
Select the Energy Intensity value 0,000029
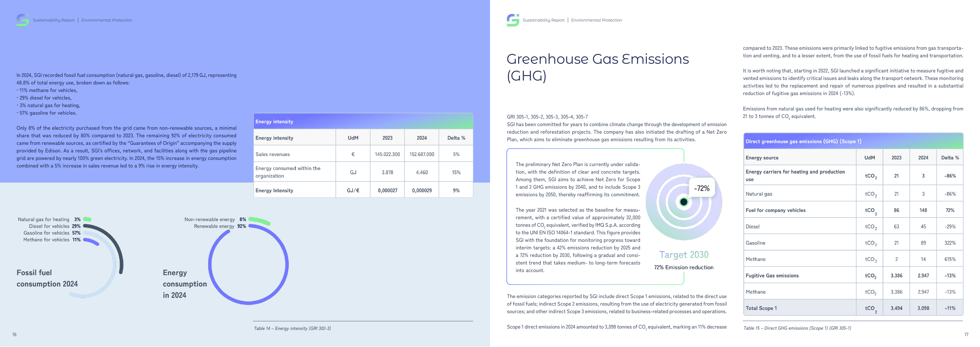(x=422, y=190)
